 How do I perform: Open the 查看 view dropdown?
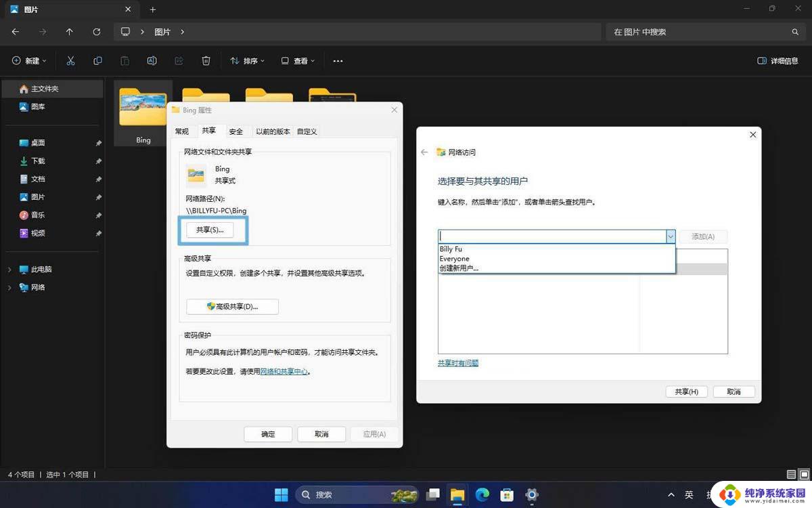(x=298, y=61)
